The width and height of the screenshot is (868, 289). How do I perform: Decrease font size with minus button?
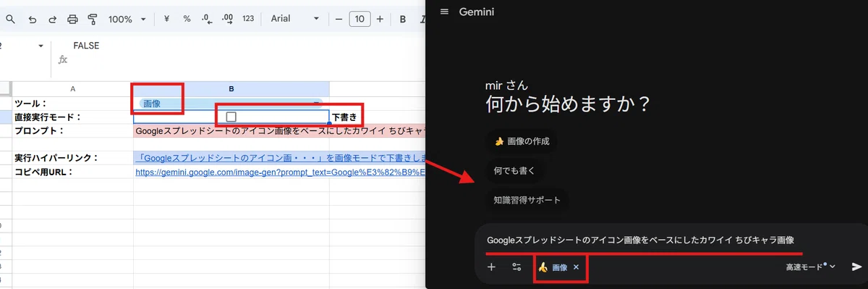click(x=339, y=19)
